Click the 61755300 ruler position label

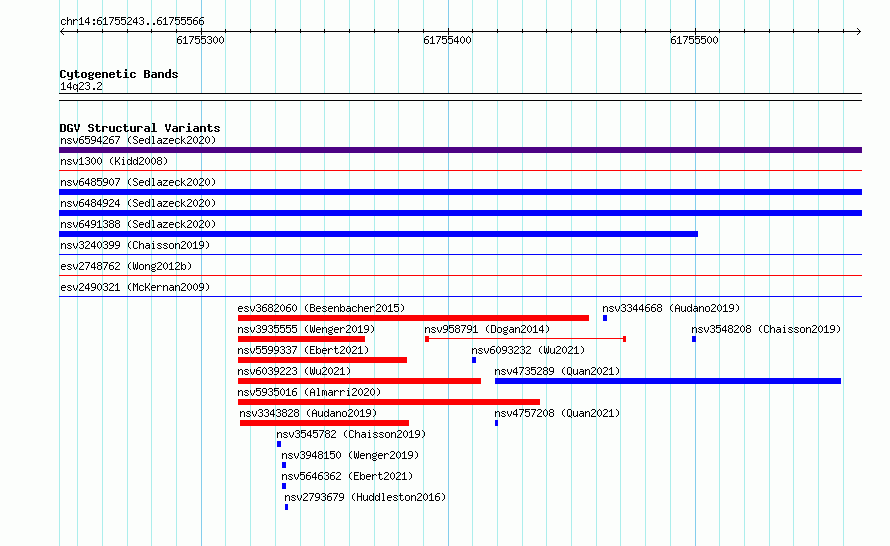pyautogui.click(x=200, y=40)
